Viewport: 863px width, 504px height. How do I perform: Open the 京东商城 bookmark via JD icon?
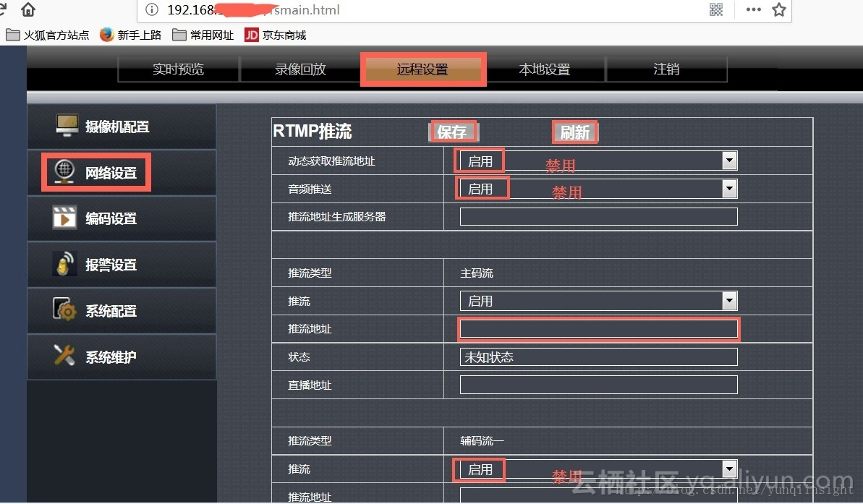coord(252,34)
